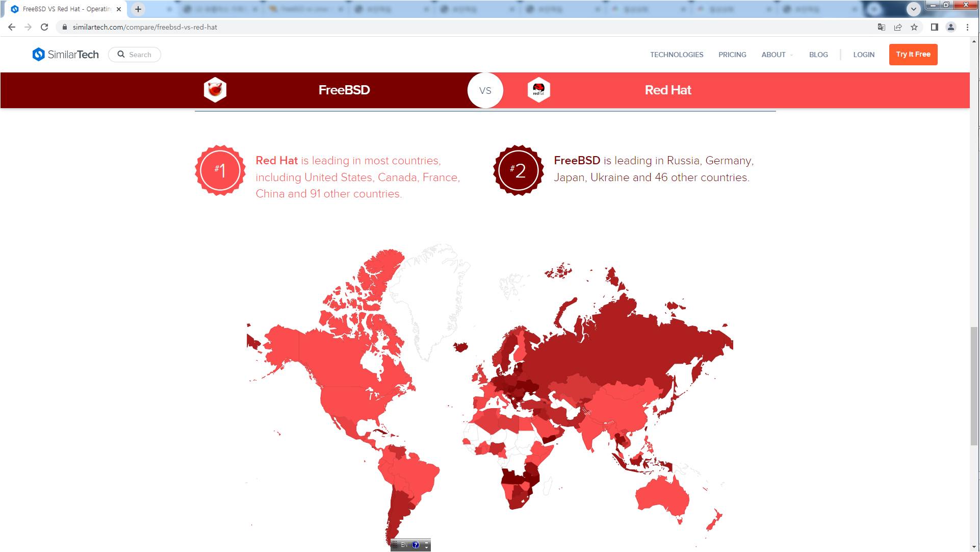The height and width of the screenshot is (552, 980).
Task: Open the TECHNOLOGIES menu item
Action: click(x=676, y=55)
